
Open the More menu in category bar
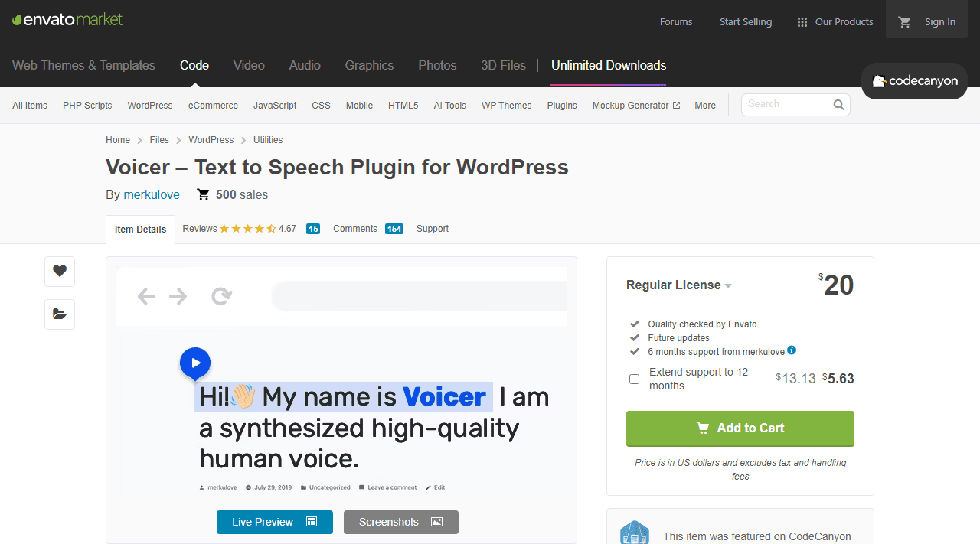tap(704, 106)
